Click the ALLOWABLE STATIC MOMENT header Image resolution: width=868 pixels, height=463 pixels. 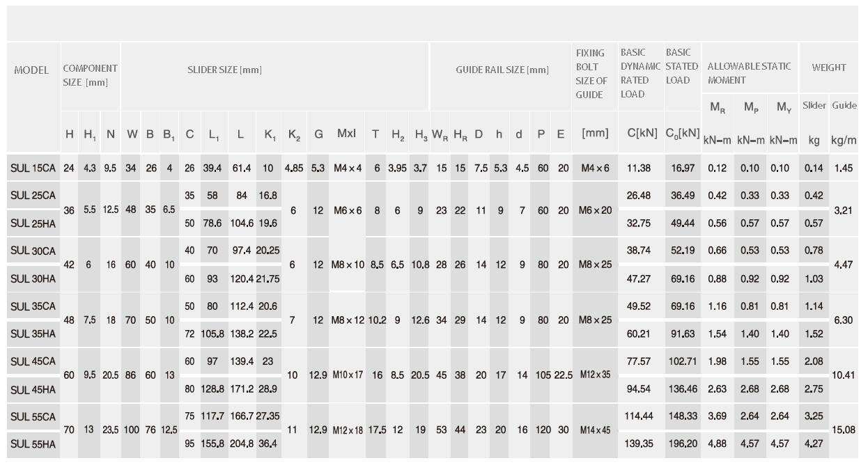[749, 73]
